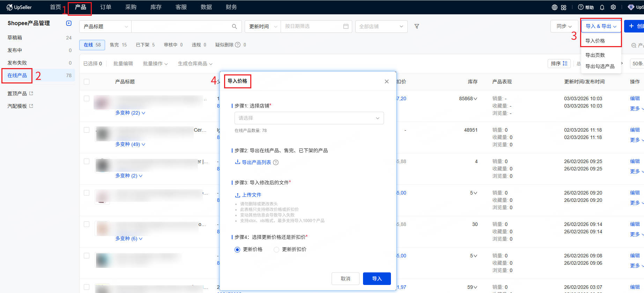Close the 导入价格 dialog

click(386, 81)
